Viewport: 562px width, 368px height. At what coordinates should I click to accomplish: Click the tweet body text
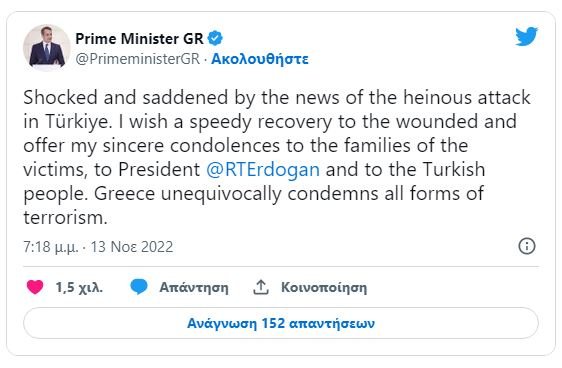[x=277, y=157]
